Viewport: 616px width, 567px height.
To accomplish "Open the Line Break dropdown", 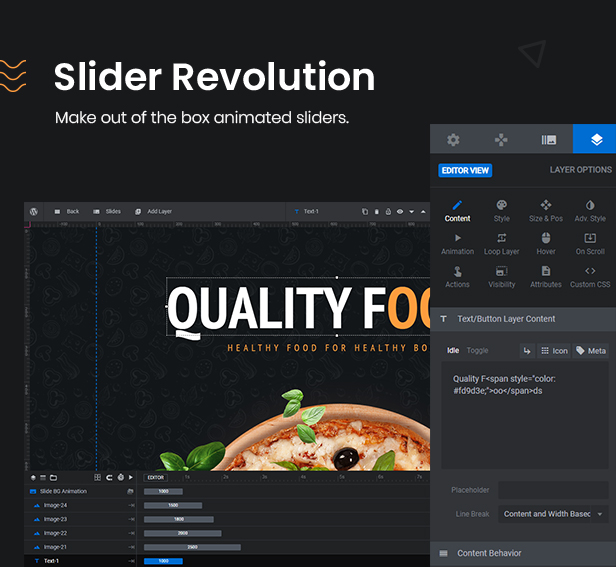I will coord(553,514).
